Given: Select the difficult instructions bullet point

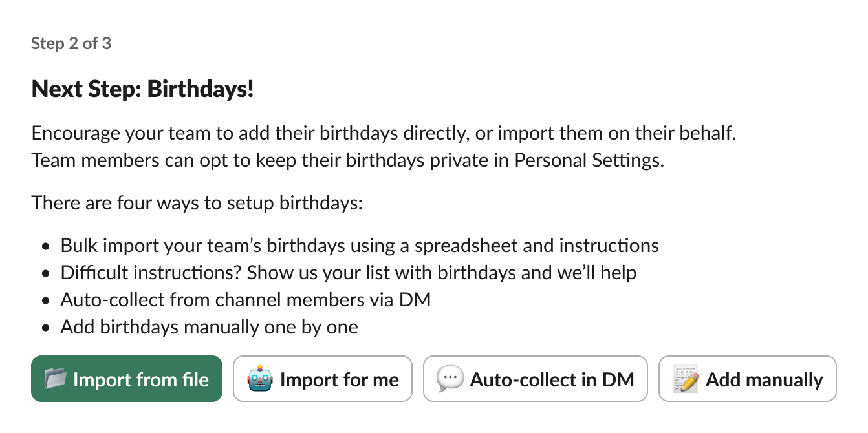Looking at the screenshot, I should [x=349, y=273].
